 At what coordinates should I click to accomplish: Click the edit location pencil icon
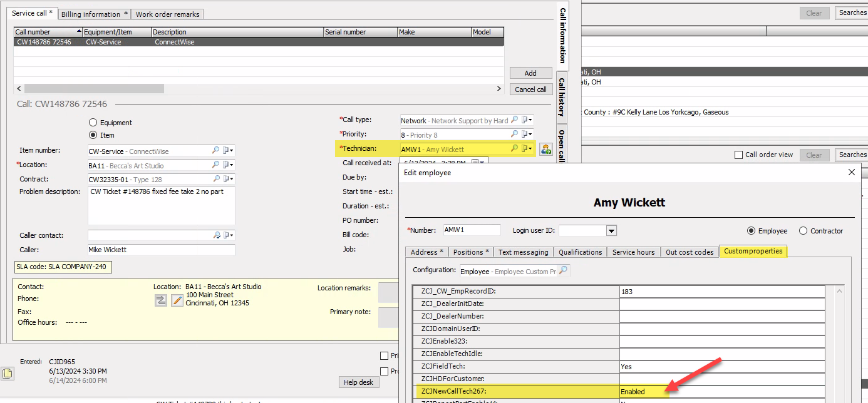pos(177,300)
